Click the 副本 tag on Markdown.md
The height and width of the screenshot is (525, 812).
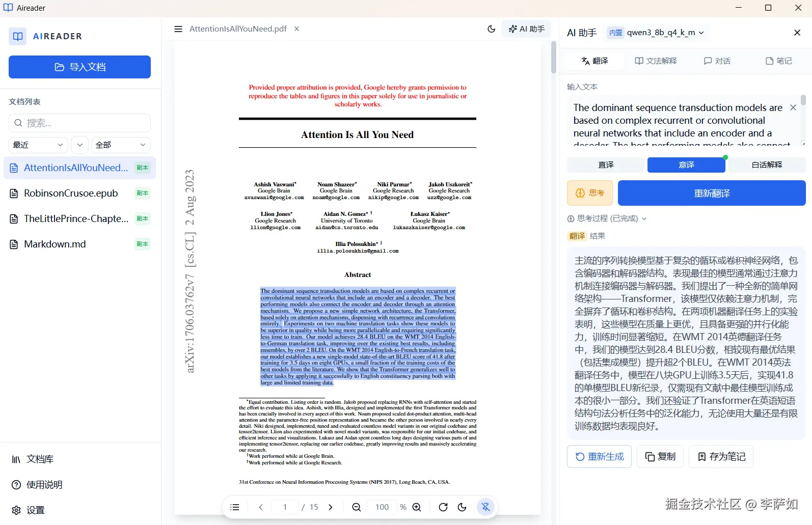[x=143, y=244]
